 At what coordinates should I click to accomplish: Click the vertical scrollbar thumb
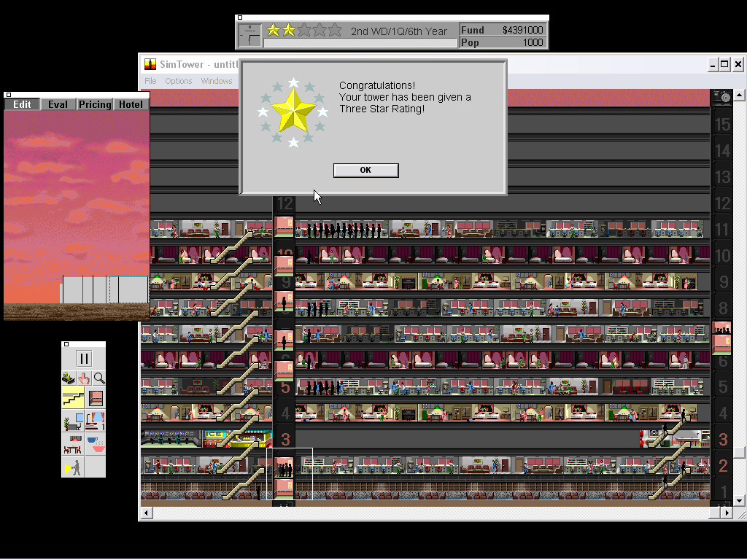(740, 452)
